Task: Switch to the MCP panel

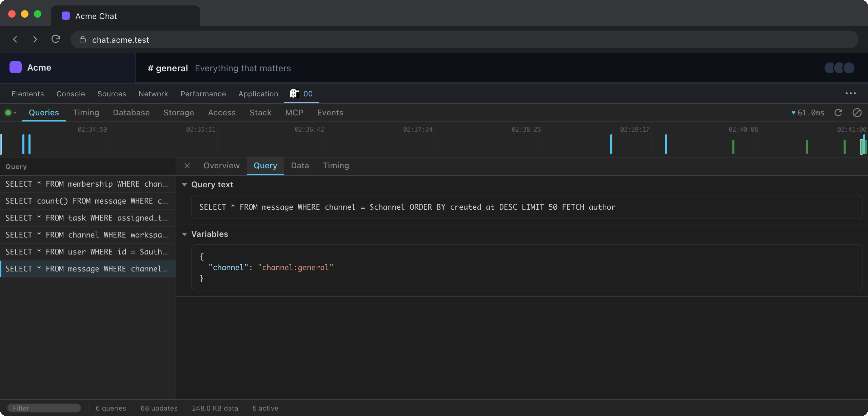Action: [x=294, y=113]
